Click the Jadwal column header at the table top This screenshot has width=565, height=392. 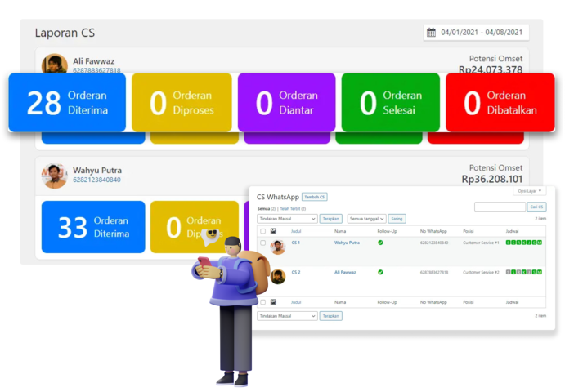(x=512, y=231)
